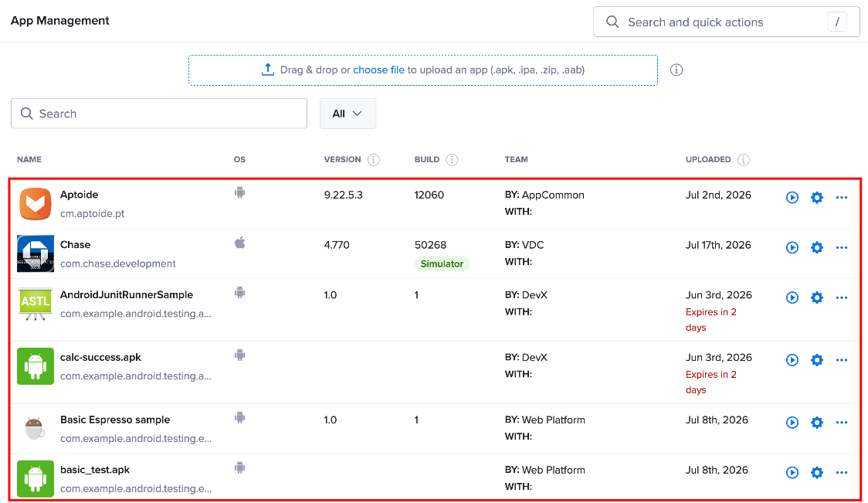Launch test for AndroidJunitRunnerSample
The width and height of the screenshot is (868, 503).
coord(792,297)
